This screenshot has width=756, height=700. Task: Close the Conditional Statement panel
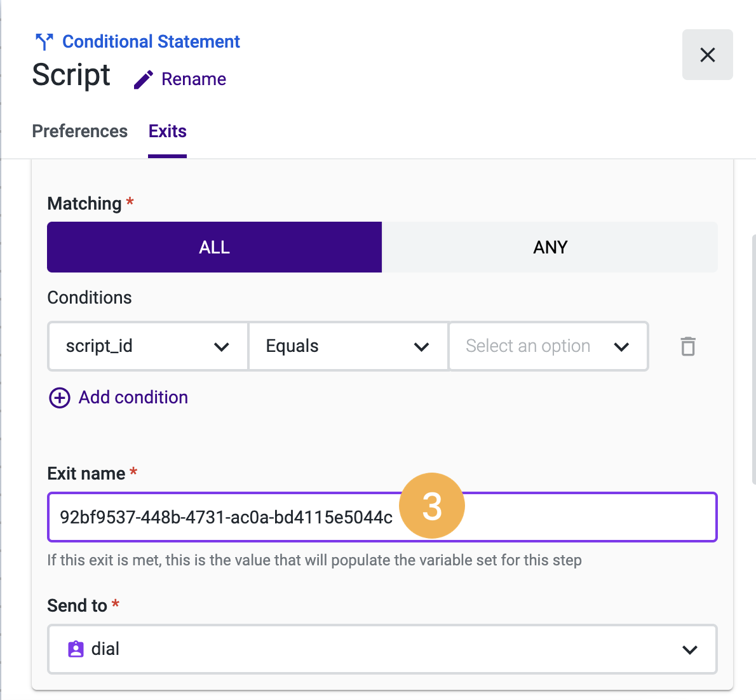[707, 55]
